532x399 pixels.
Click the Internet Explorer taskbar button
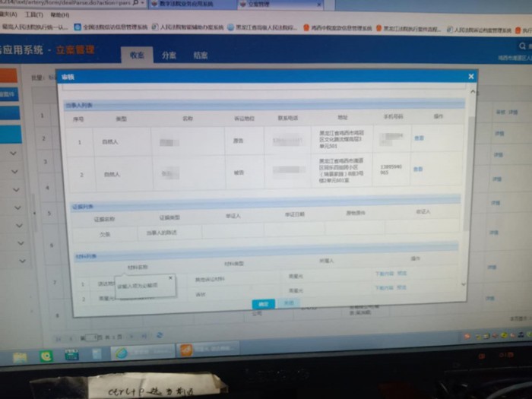121,353
